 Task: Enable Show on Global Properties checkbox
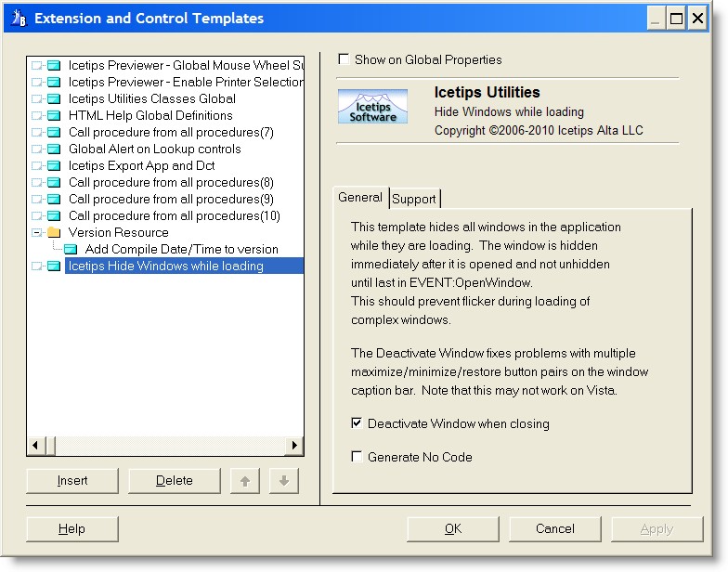(344, 59)
